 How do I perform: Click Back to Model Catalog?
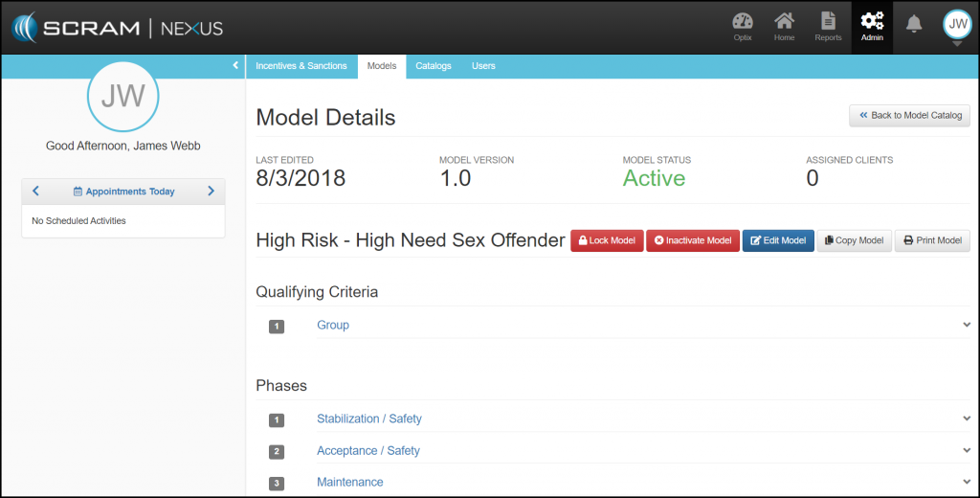pos(910,115)
